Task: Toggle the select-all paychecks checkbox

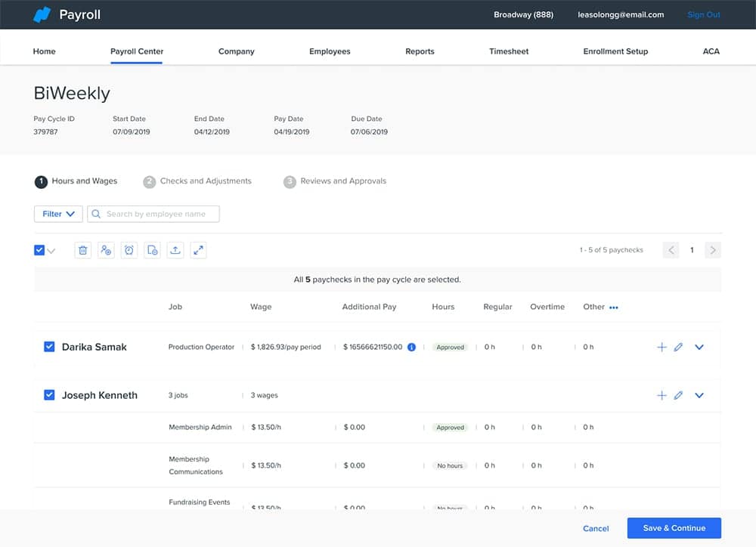Action: click(x=39, y=250)
